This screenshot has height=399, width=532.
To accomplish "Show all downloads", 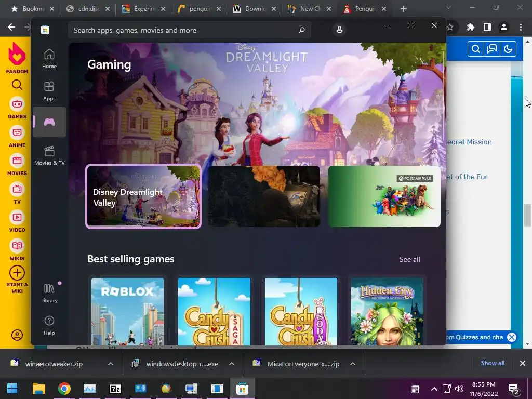I will click(493, 363).
